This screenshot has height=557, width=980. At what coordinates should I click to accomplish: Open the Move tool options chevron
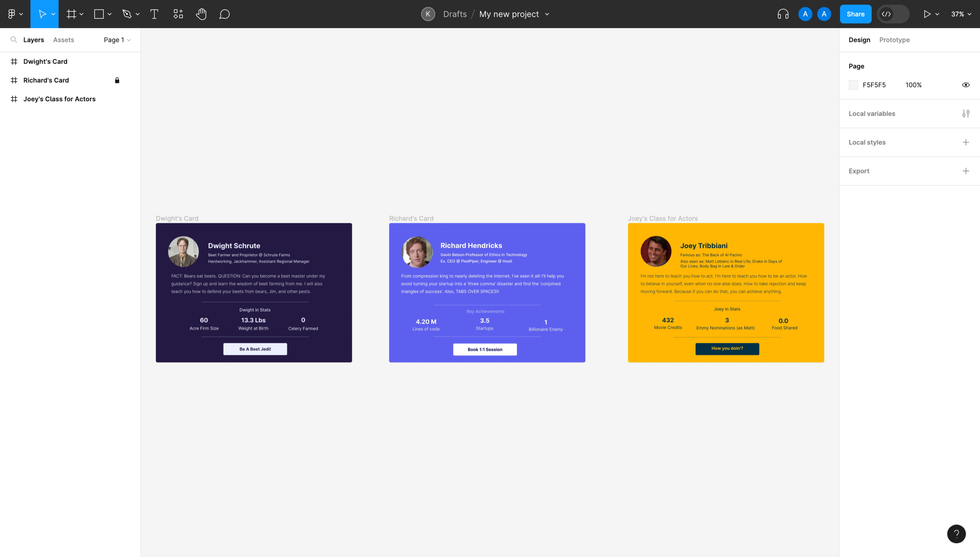(x=53, y=14)
